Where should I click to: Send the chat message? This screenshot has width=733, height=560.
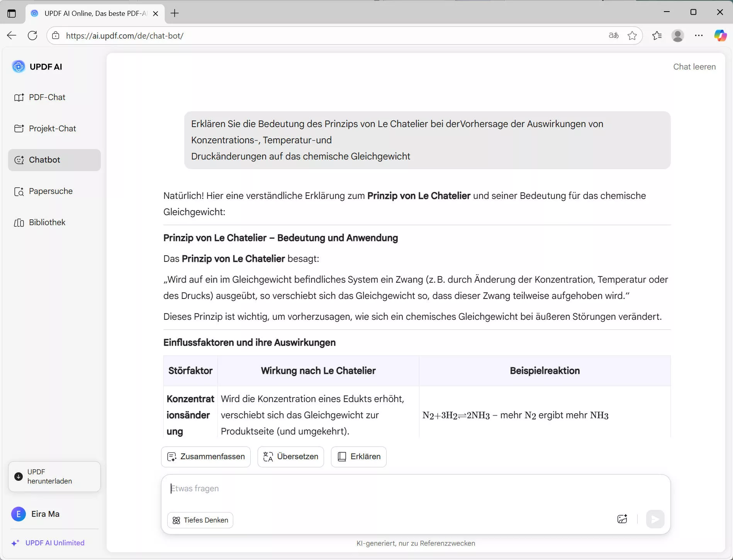(x=655, y=519)
